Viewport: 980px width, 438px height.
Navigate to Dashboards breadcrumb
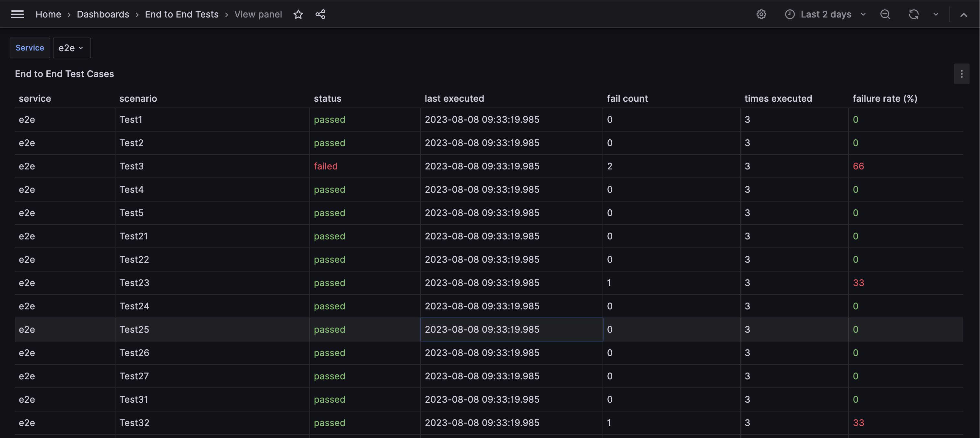(x=103, y=15)
